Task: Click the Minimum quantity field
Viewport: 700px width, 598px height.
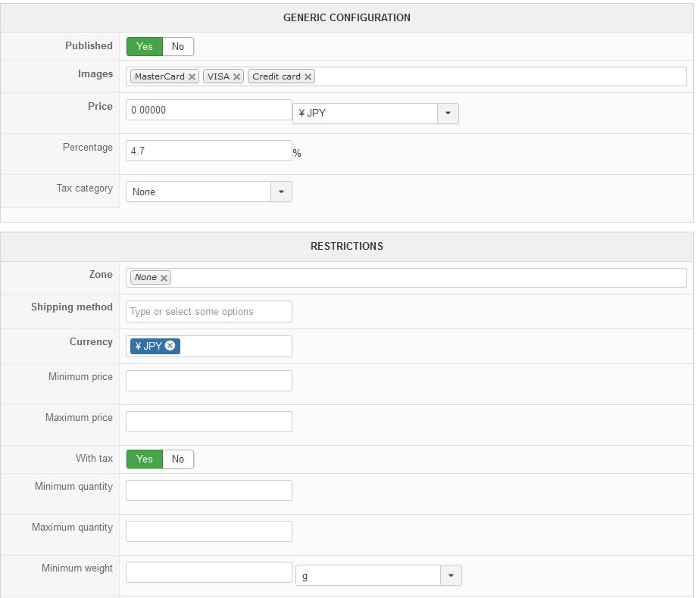Action: (x=208, y=491)
